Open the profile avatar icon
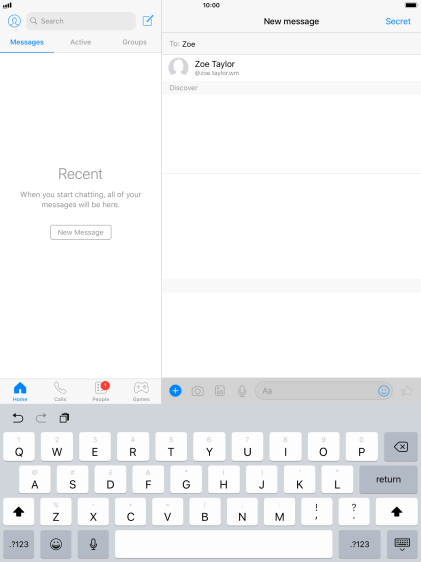Image resolution: width=421 pixels, height=562 pixels. pos(14,21)
